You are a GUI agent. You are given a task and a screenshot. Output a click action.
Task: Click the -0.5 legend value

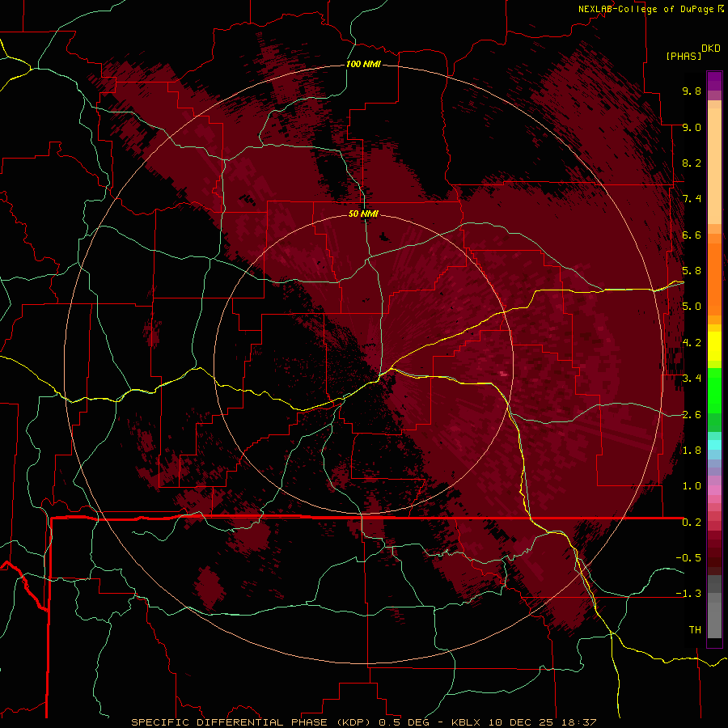click(x=688, y=558)
